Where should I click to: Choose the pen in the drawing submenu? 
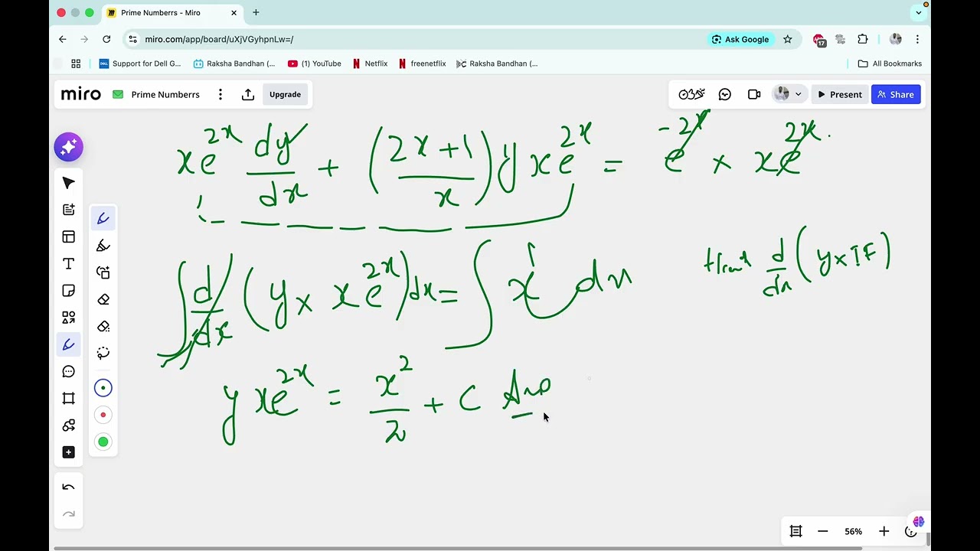[103, 219]
